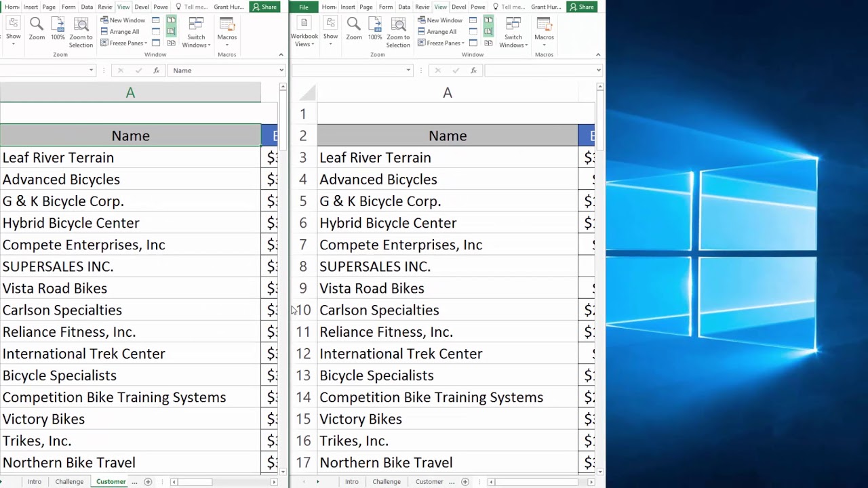The width and height of the screenshot is (868, 488).
Task: Click Zoom to Selection in left window
Action: tap(81, 32)
